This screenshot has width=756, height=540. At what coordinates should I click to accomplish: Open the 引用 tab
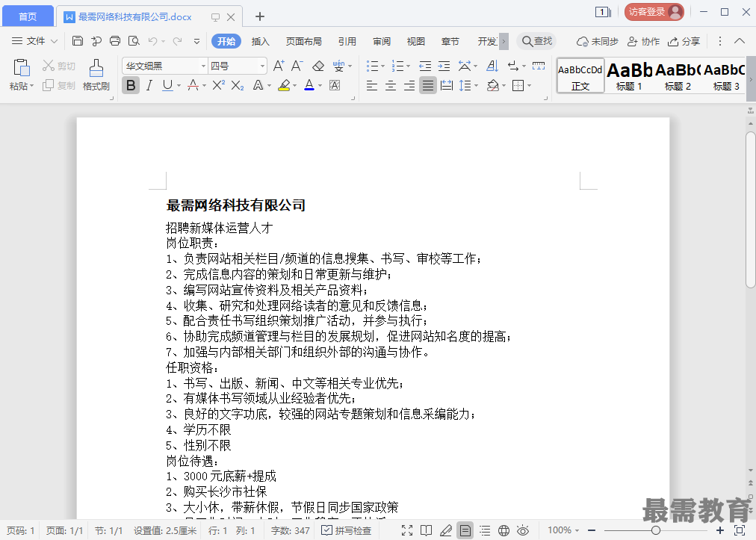[x=347, y=42]
